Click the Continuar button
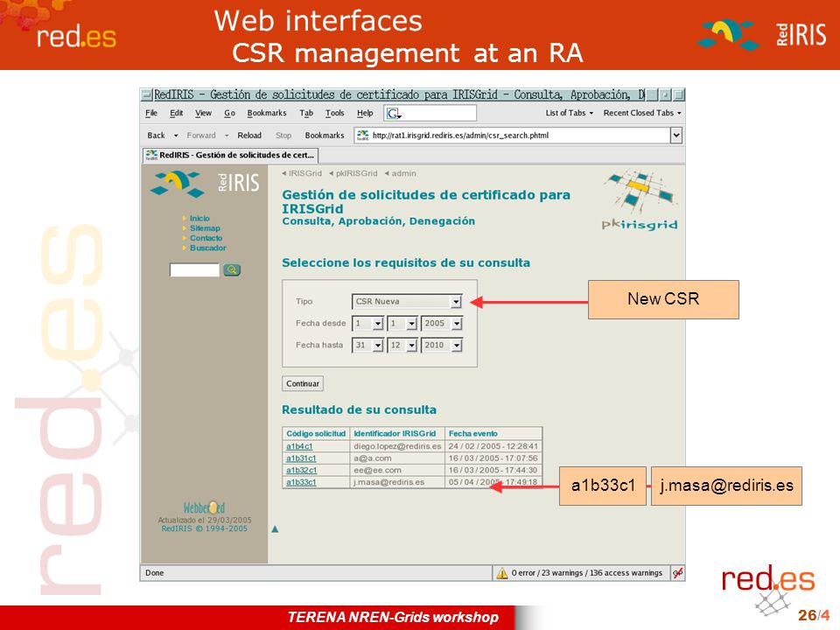The width and height of the screenshot is (840, 630). (303, 383)
